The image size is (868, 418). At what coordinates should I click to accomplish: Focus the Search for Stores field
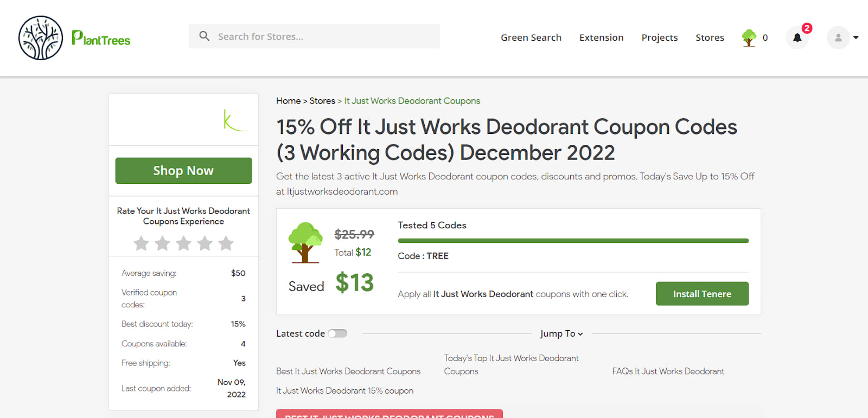click(x=314, y=36)
